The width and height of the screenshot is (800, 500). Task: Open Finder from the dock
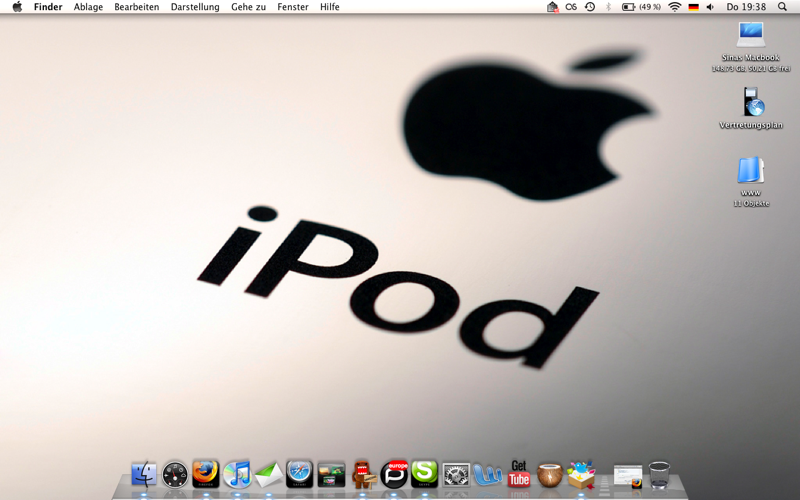[144, 474]
